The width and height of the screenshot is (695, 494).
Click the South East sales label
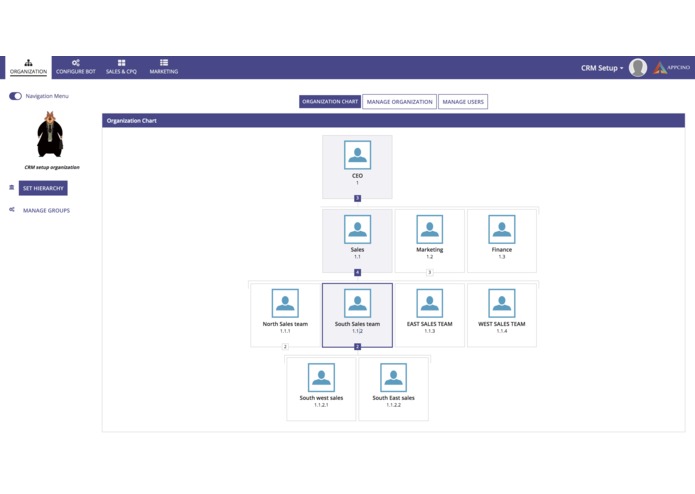coord(394,398)
